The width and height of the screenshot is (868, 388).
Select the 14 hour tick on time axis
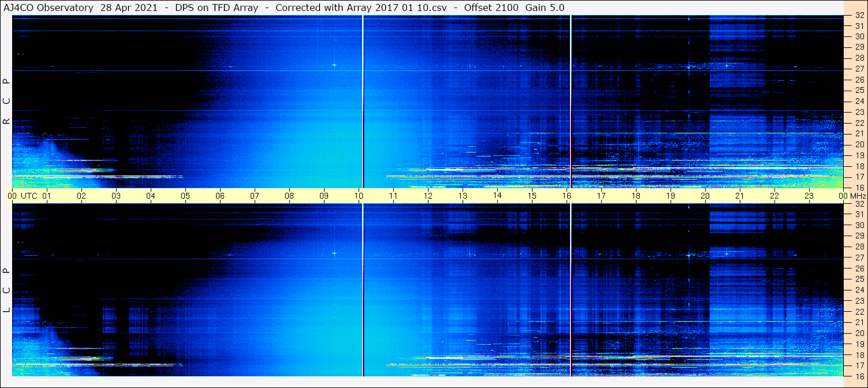pos(497,195)
